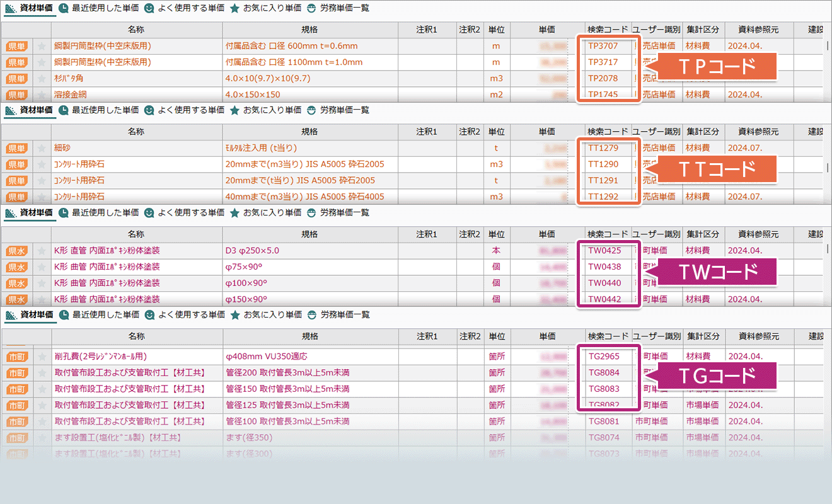Toggle favorite star for the TG8081 row

click(42, 421)
